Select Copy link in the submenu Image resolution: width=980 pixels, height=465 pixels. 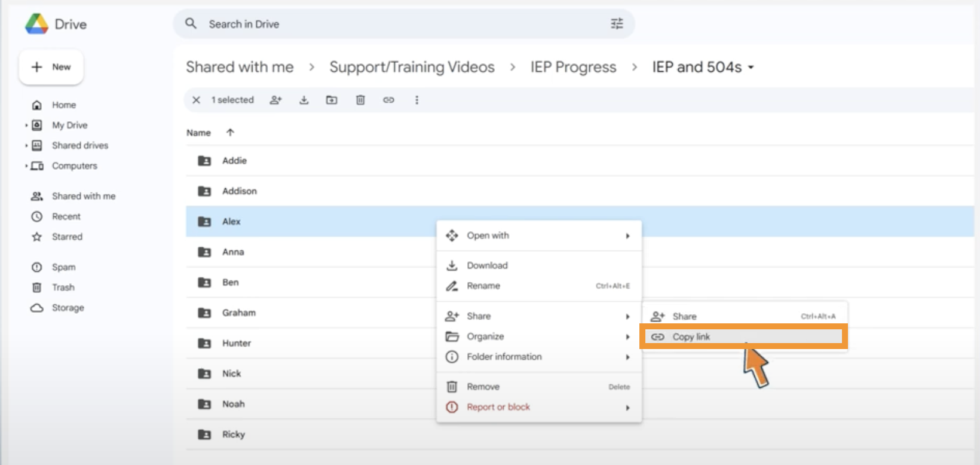(x=691, y=337)
